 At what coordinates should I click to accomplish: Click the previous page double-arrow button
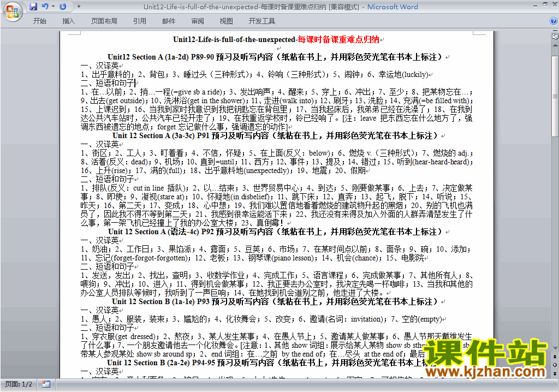point(555,357)
